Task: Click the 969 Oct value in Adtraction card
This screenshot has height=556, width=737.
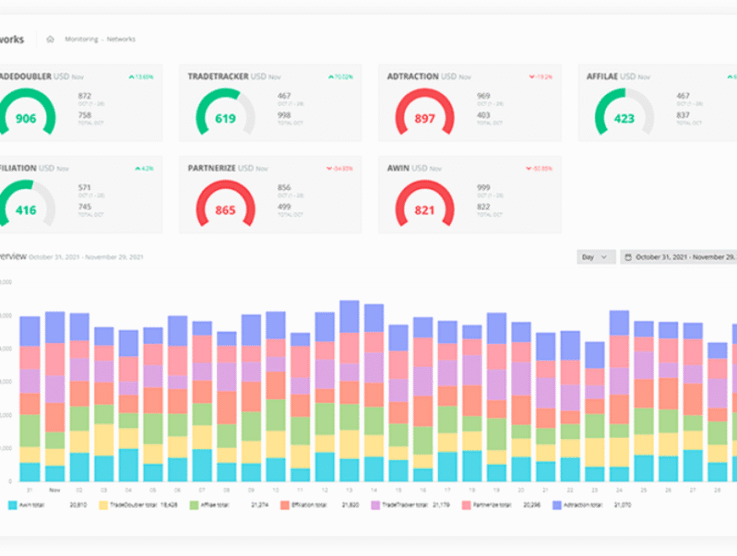Action: pos(484,96)
